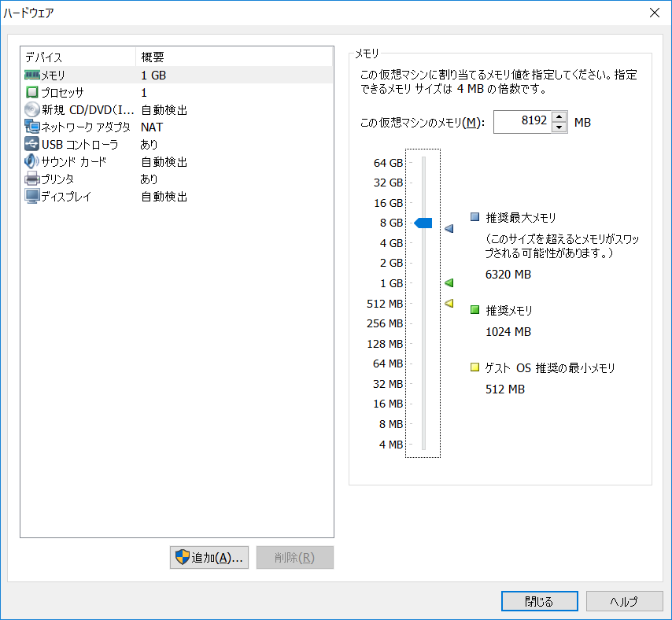The height and width of the screenshot is (620, 672).
Task: Click the memory spinner down arrow
Action: tap(559, 127)
